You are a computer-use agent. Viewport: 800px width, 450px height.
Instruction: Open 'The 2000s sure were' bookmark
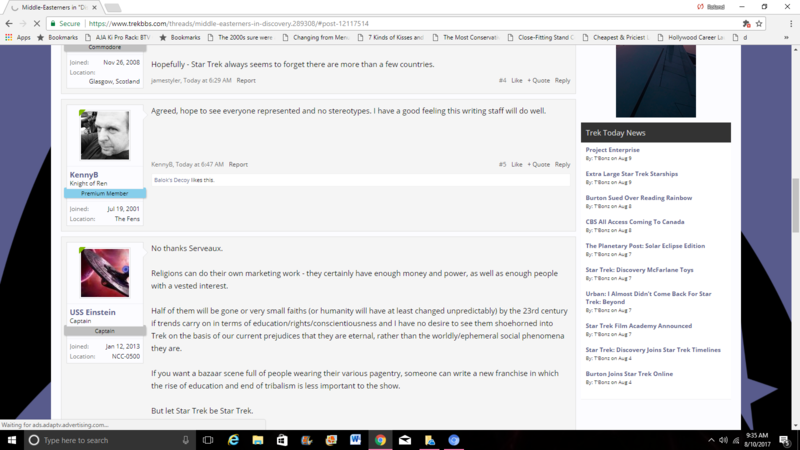[240, 37]
